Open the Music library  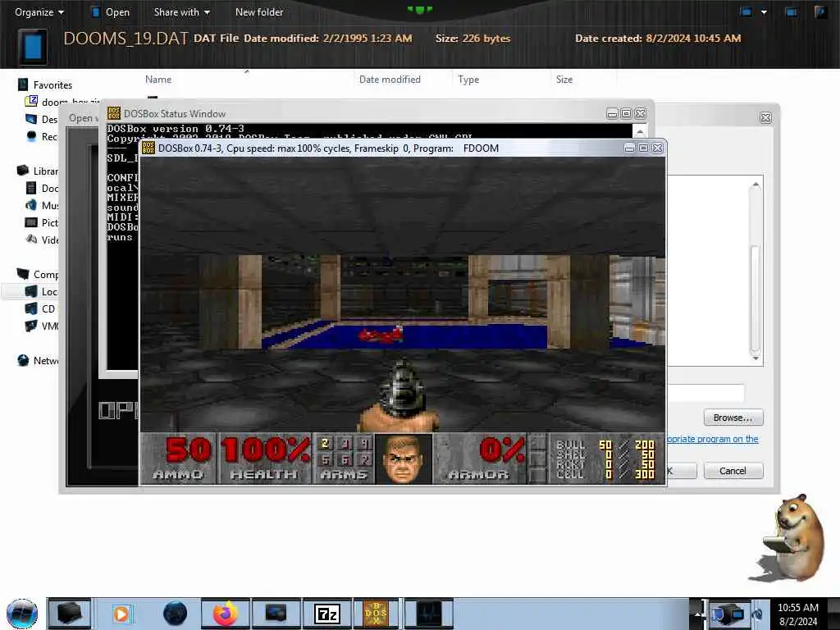click(x=42, y=205)
